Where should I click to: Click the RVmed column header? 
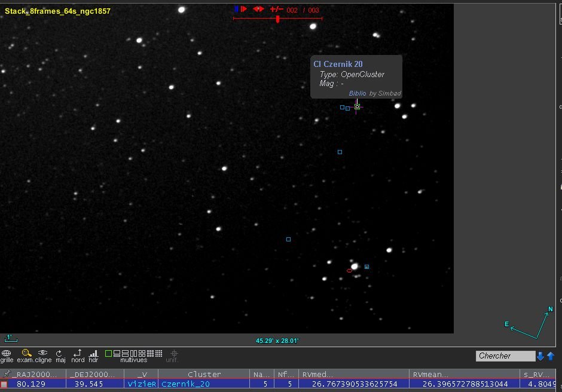tap(317, 374)
